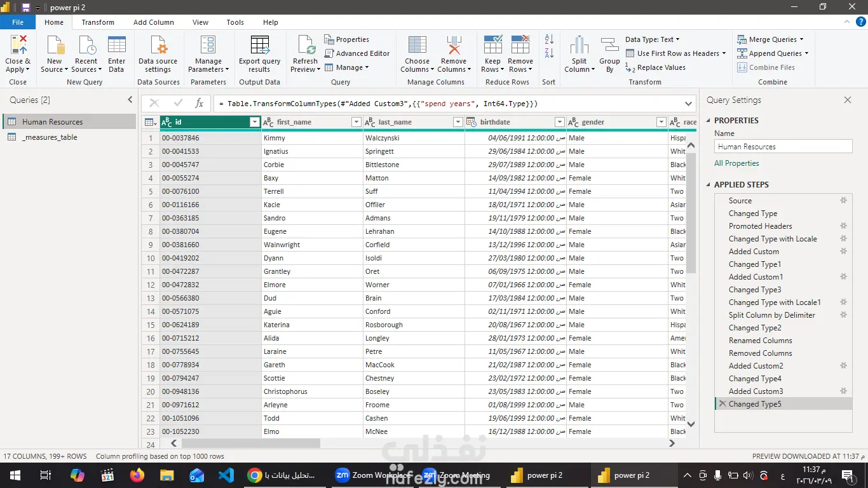Sort ascending using the A-Z icon
Image resolution: width=868 pixels, height=488 pixels.
coord(550,39)
